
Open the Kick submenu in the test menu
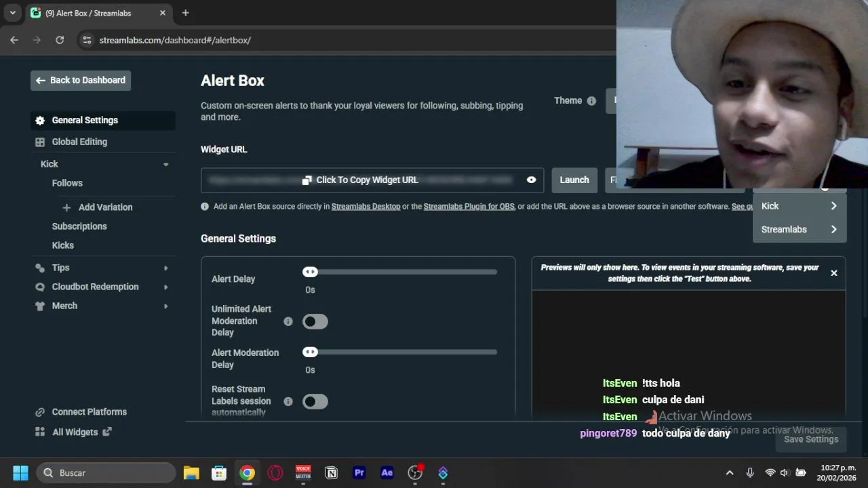[800, 206]
